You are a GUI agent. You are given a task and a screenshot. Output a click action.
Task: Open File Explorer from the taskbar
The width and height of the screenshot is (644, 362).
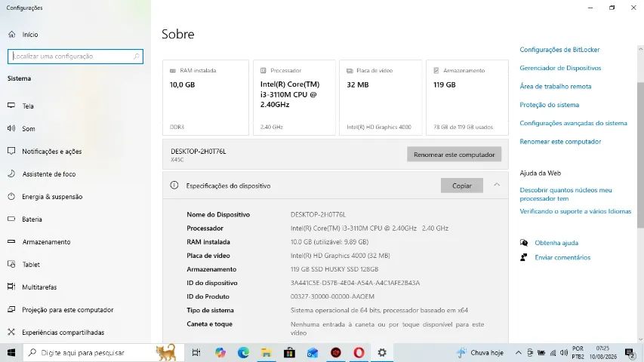pos(267,352)
